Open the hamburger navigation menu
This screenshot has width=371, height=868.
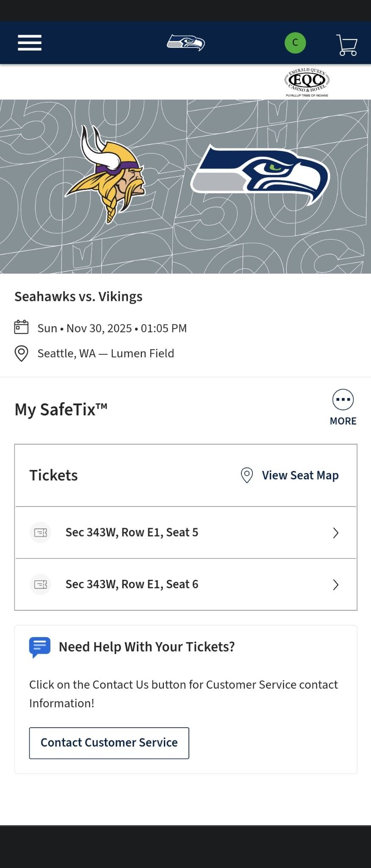(x=29, y=42)
